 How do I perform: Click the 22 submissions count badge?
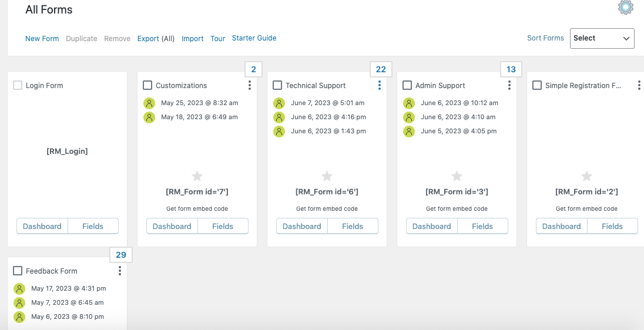point(381,69)
